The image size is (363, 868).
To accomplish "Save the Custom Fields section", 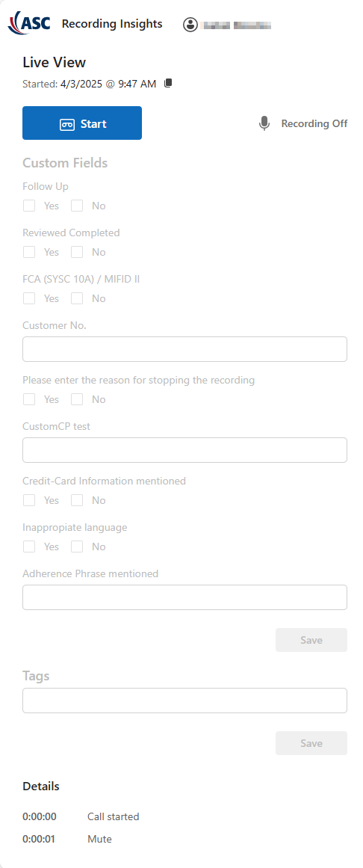I will click(x=311, y=640).
